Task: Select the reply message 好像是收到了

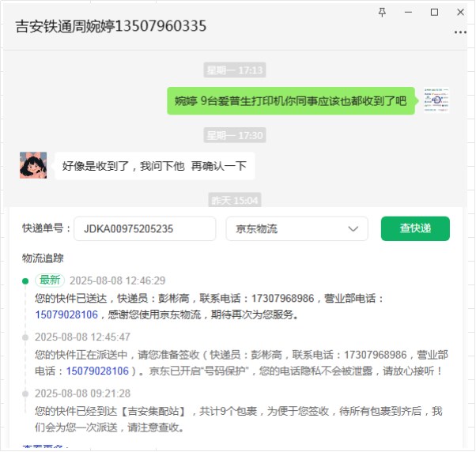Action: point(154,166)
